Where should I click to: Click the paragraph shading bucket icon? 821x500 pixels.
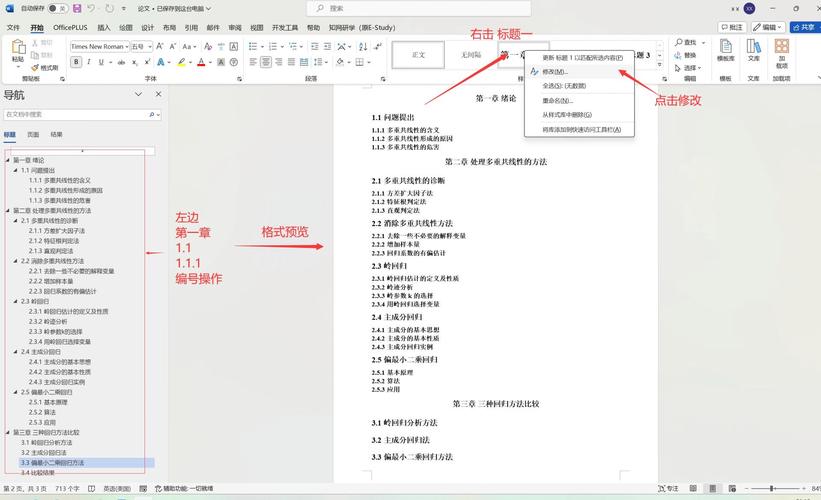click(340, 62)
